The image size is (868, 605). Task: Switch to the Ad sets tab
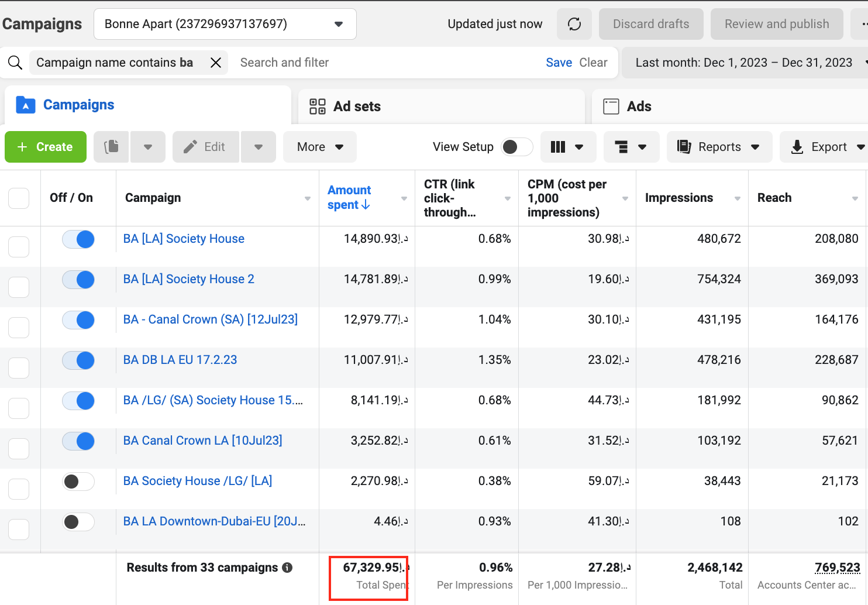pos(357,106)
